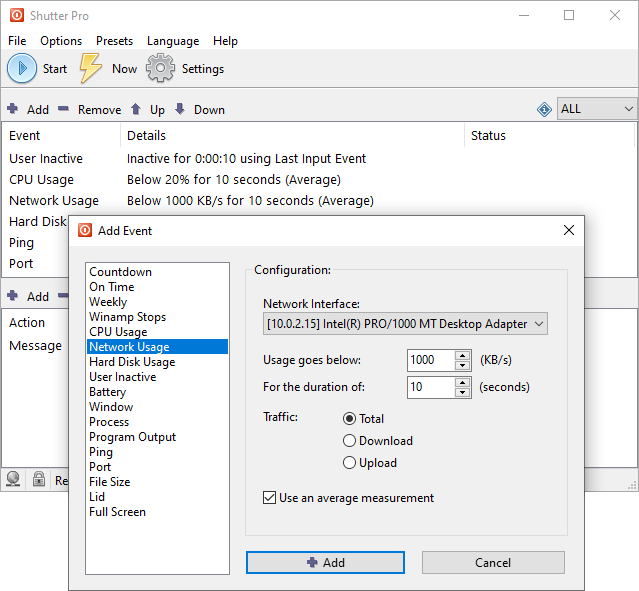Click the Start toolbar label
639x591 pixels.
click(x=55, y=68)
